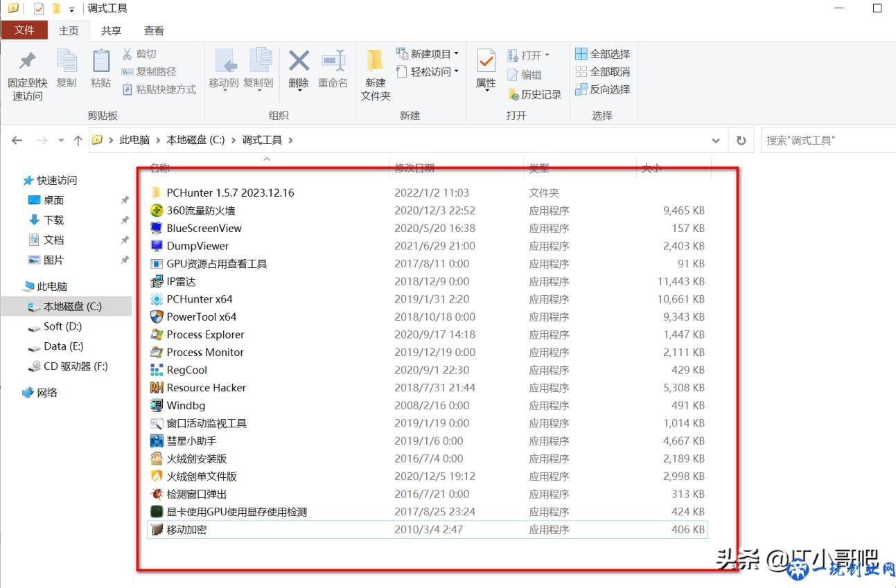Select GPU资源占用查看工具 icon
The height and width of the screenshot is (588, 896).
157,264
